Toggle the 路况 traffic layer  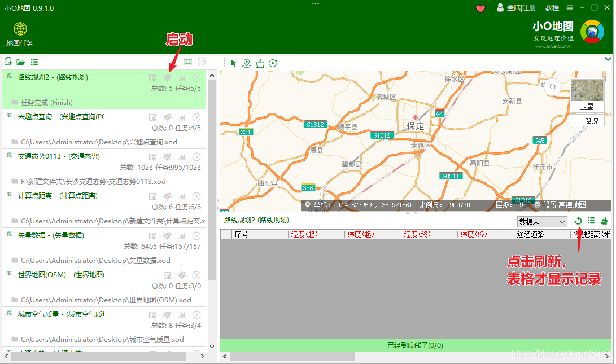(x=587, y=121)
